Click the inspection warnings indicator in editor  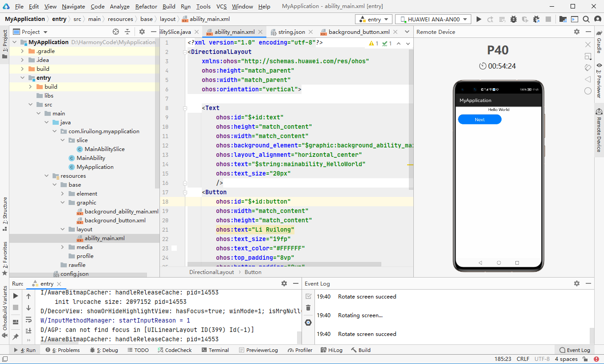click(x=380, y=43)
